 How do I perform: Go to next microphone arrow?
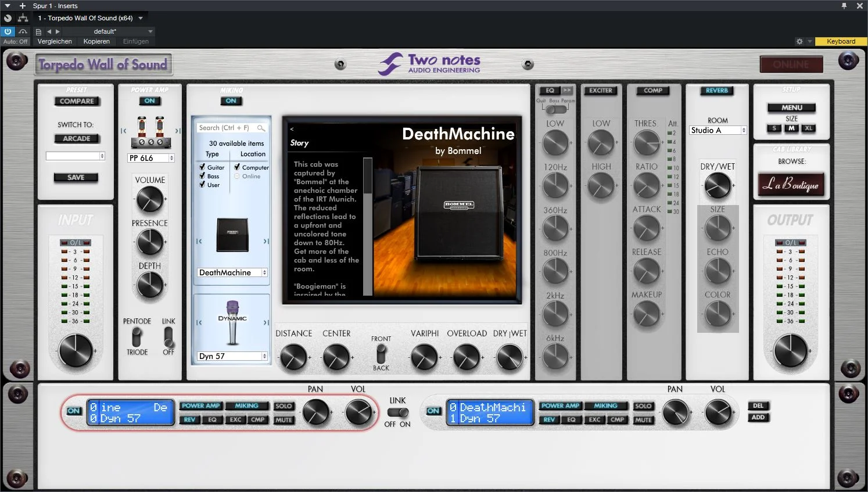pyautogui.click(x=266, y=322)
